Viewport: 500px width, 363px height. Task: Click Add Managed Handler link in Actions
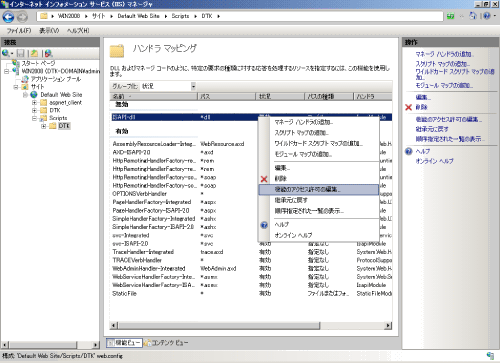click(x=444, y=54)
